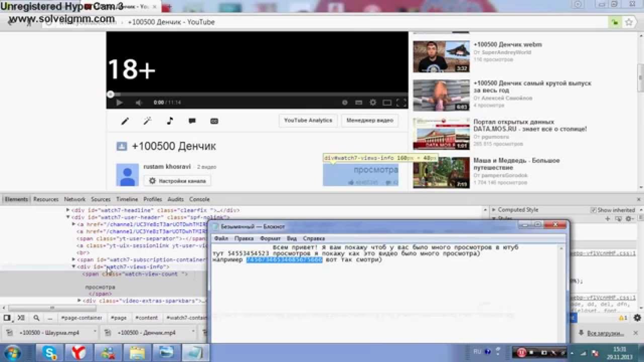Image resolution: width=644 pixels, height=362 pixels.
Task: Click the DevTools warning count icon
Action: point(623,318)
